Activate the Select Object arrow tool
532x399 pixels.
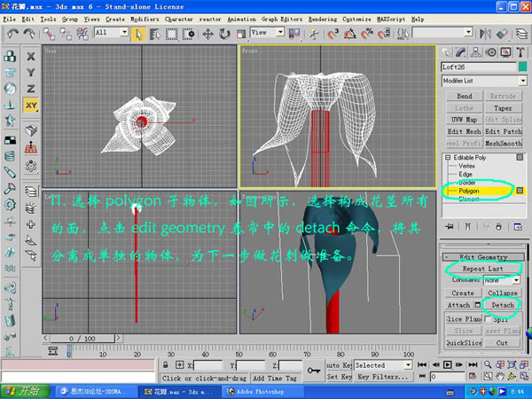click(x=138, y=34)
